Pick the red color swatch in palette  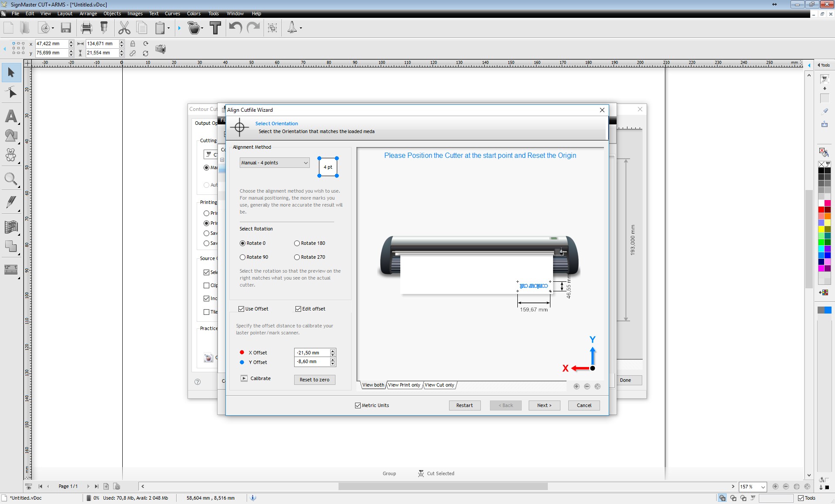821,210
